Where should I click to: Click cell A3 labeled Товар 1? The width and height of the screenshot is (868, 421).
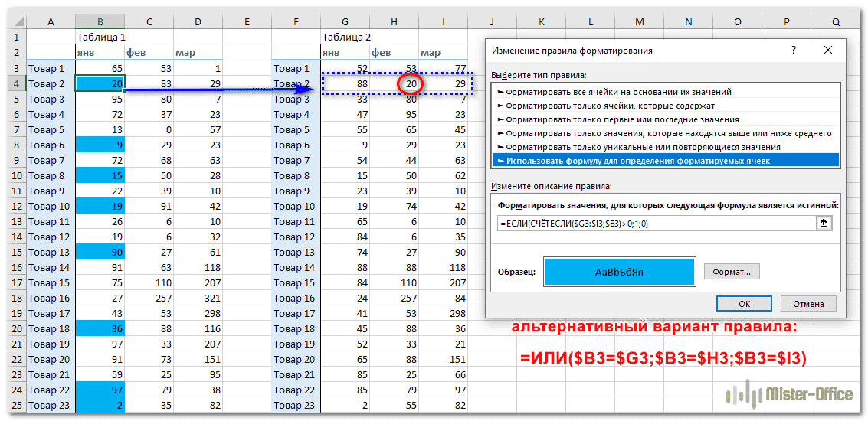pos(51,68)
